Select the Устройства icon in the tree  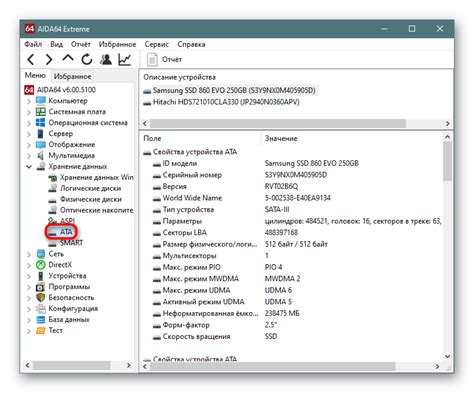tap(41, 276)
